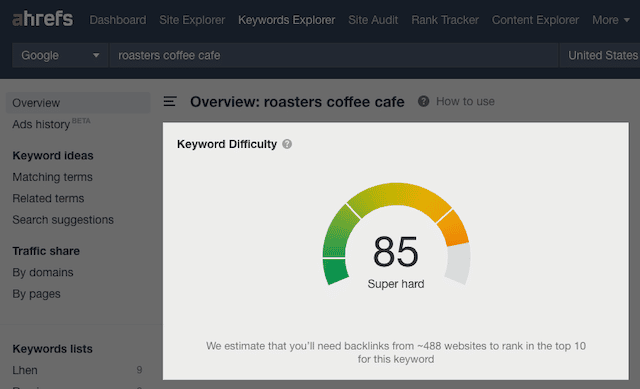Click the Overview: roasters coffee cafe title
This screenshot has height=389, width=640.
(x=297, y=102)
